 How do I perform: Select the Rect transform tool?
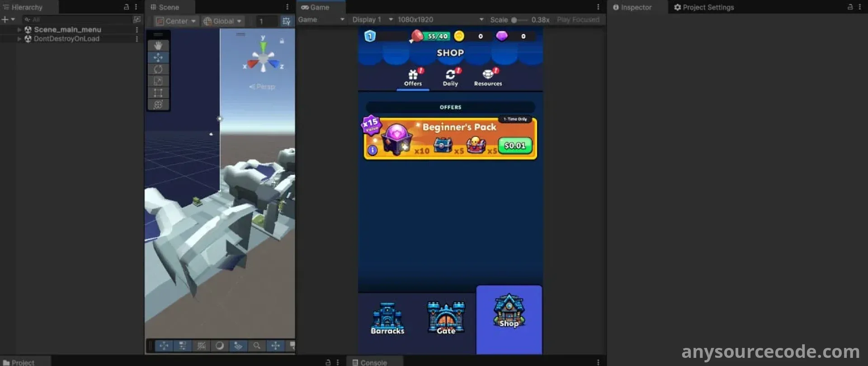pyautogui.click(x=158, y=93)
